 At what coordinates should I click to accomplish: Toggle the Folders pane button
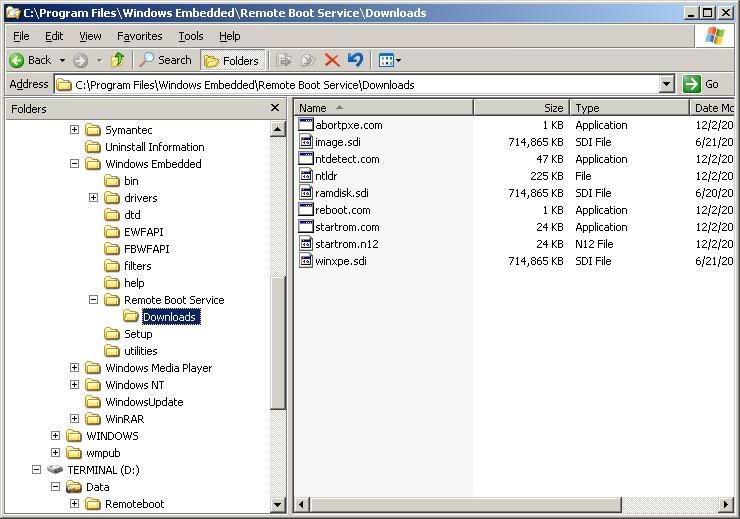(231, 60)
